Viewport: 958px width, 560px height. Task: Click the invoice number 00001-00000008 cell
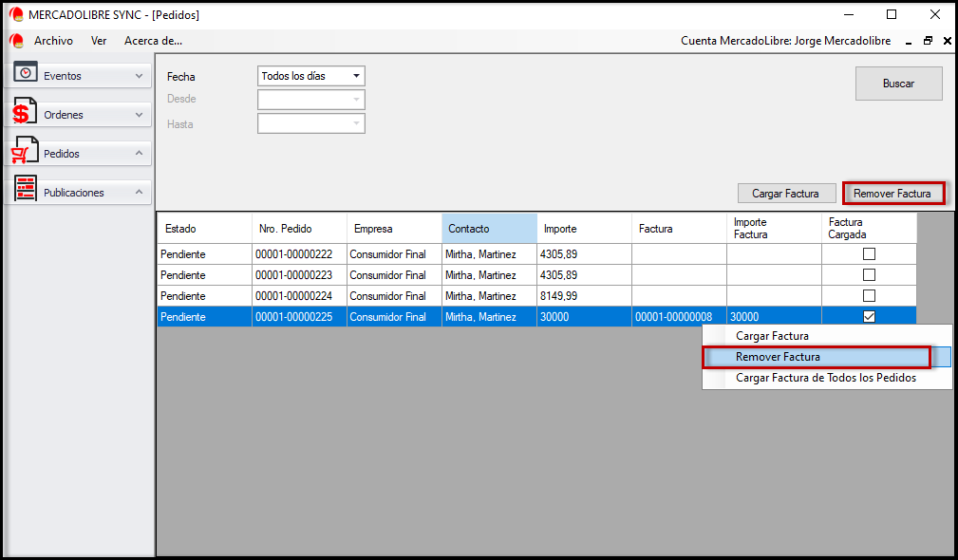pyautogui.click(x=680, y=316)
